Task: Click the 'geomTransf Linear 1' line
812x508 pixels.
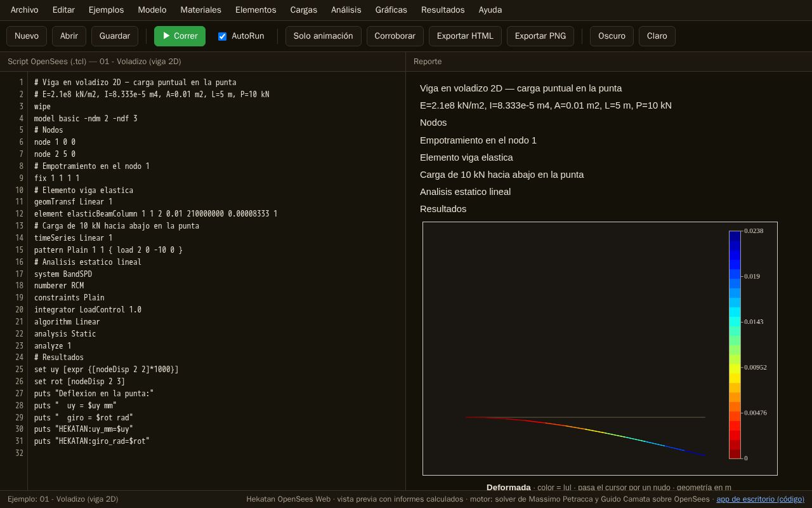Action: pyautogui.click(x=73, y=202)
